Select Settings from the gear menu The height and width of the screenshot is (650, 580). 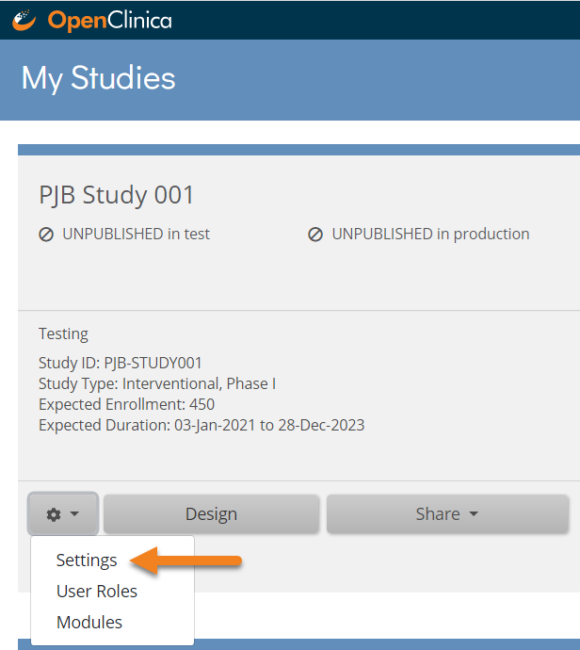pos(87,560)
